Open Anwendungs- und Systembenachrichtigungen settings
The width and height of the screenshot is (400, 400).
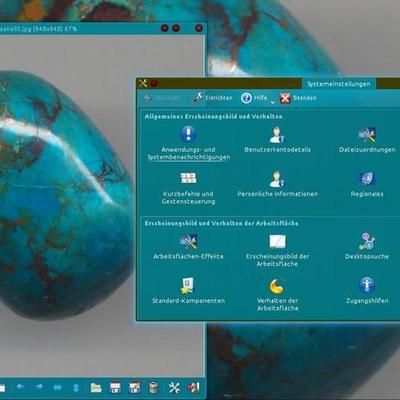189,143
